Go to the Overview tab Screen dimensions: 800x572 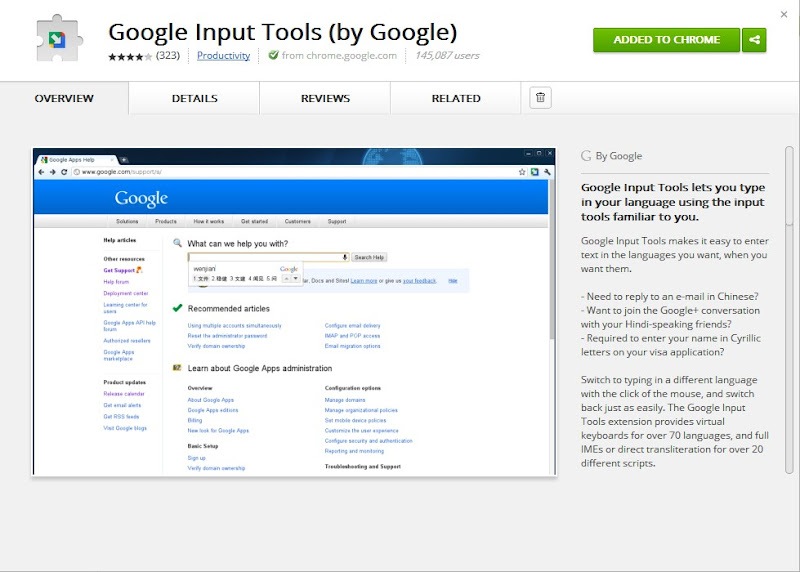[64, 98]
